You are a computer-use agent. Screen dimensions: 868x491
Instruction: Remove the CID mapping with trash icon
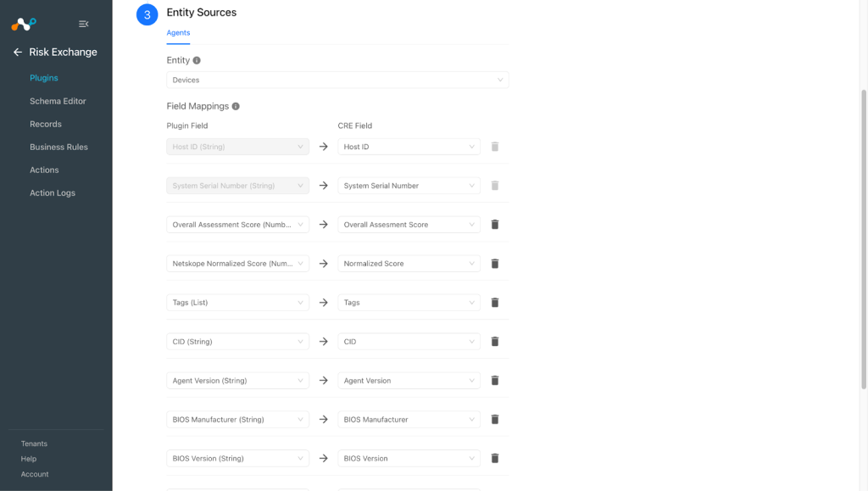click(495, 342)
